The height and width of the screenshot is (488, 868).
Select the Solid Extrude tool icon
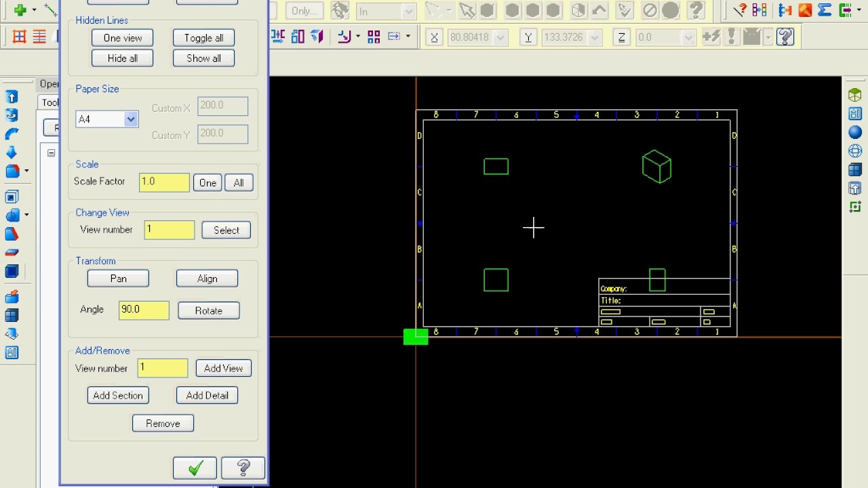point(12,97)
